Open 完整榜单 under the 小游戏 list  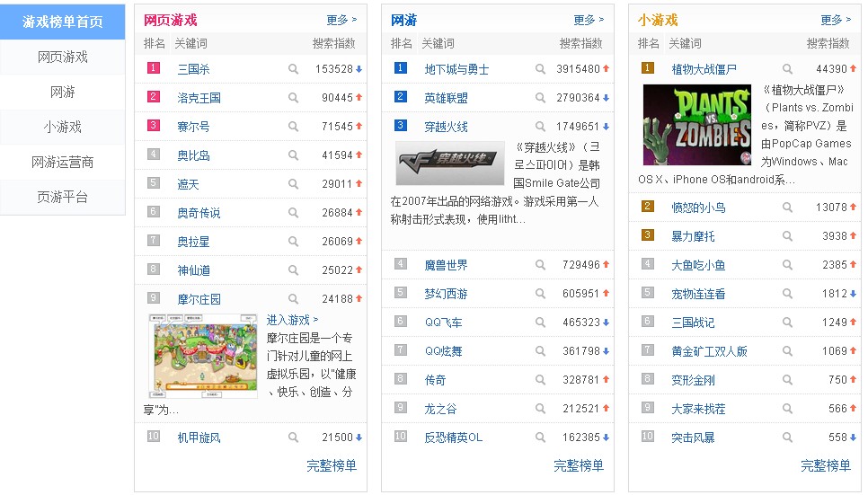click(x=826, y=465)
